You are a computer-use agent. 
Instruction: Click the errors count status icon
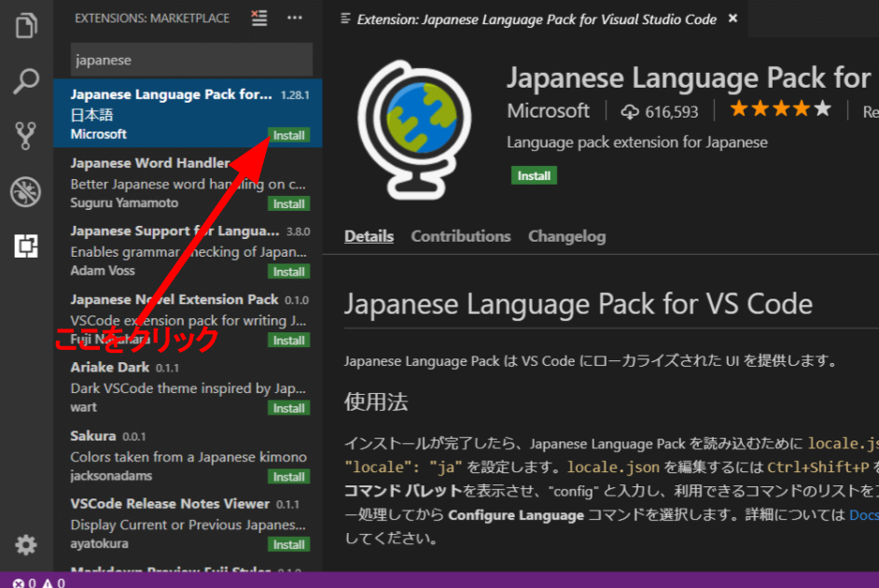click(x=24, y=583)
